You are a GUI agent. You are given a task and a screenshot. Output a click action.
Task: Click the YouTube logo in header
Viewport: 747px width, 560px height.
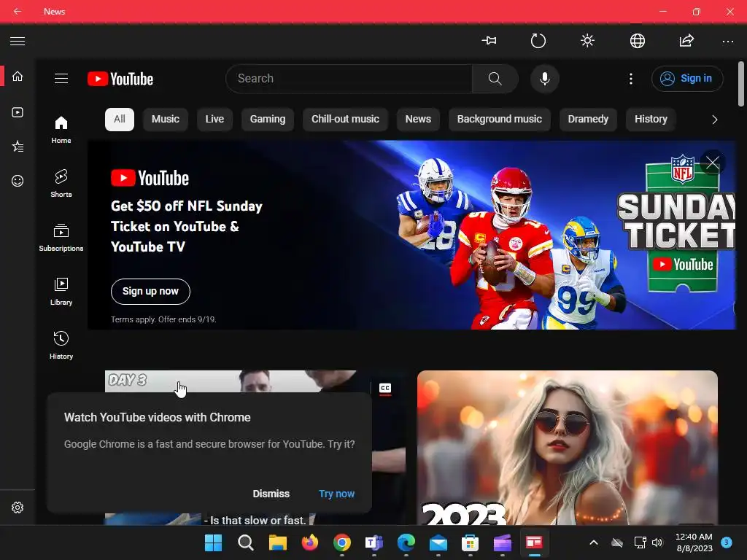click(120, 79)
